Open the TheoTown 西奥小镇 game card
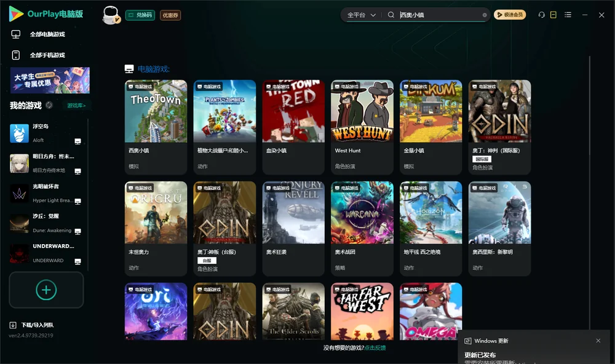The height and width of the screenshot is (364, 615). point(156,127)
